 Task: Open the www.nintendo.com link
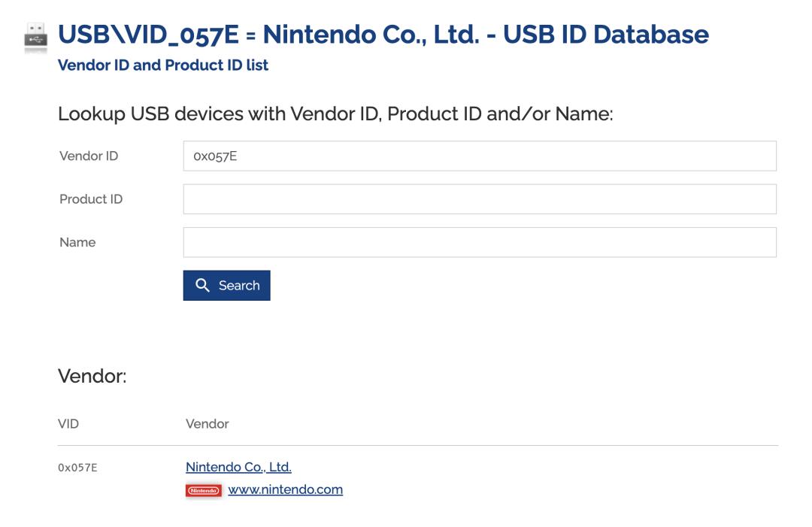(x=286, y=489)
